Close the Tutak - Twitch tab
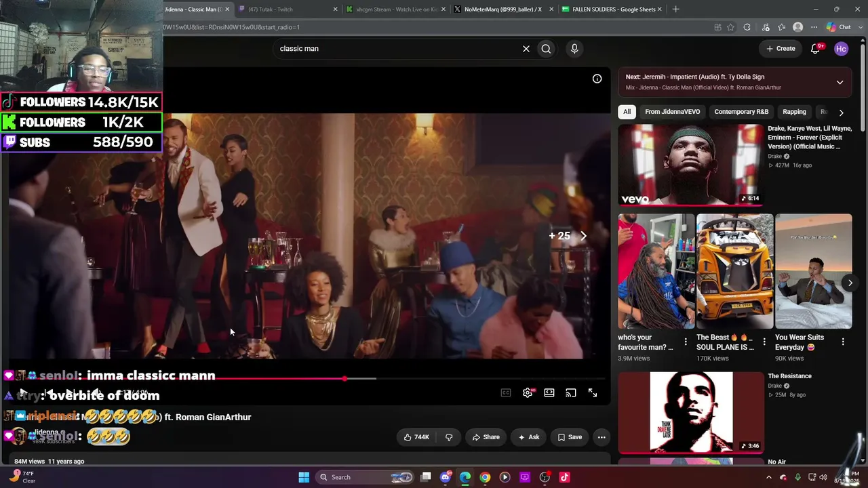The width and height of the screenshot is (868, 488). 335,9
